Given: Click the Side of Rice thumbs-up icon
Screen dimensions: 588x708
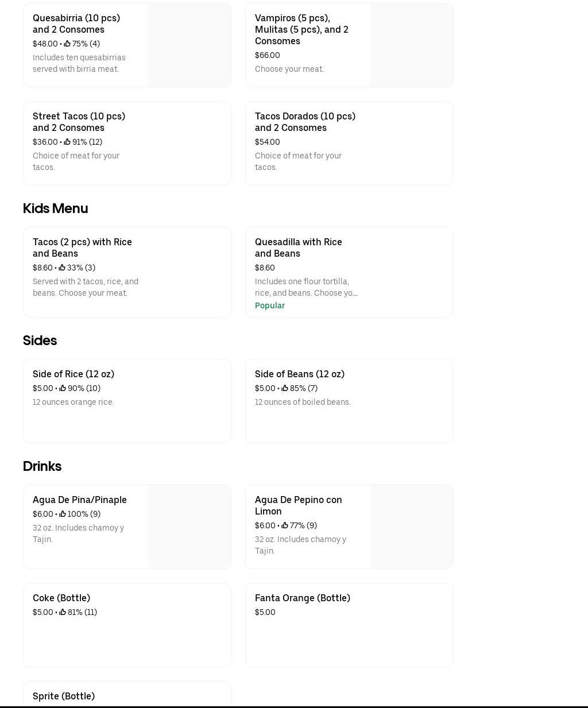Looking at the screenshot, I should point(63,388).
